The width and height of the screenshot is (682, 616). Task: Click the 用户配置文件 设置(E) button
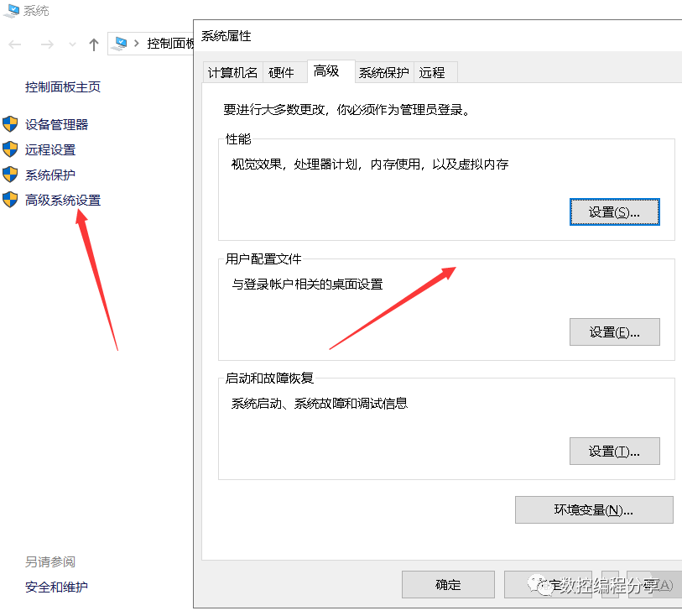tap(615, 331)
